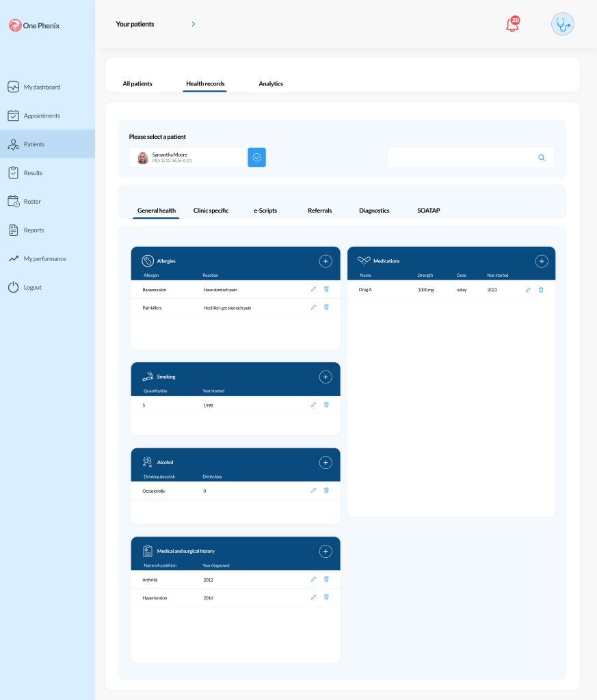Screen dimensions: 597x700
Task: Delete the Drug A medication row
Action: coord(541,290)
